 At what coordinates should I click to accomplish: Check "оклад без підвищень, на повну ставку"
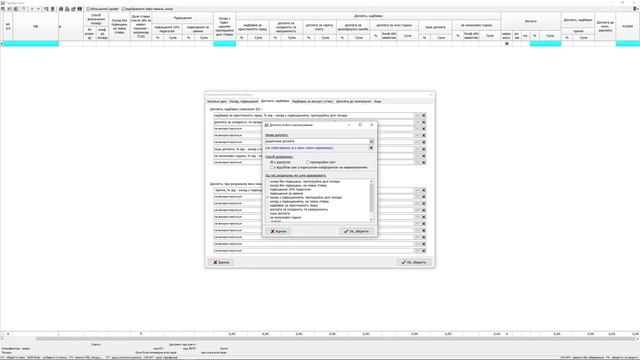pos(268,185)
